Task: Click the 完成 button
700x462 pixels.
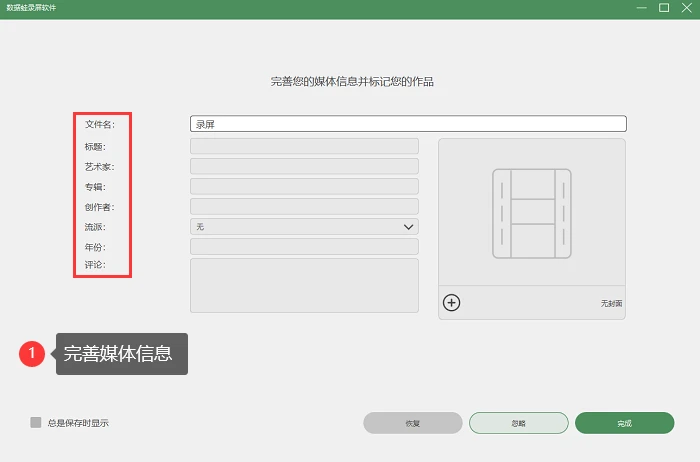Action: tap(624, 423)
